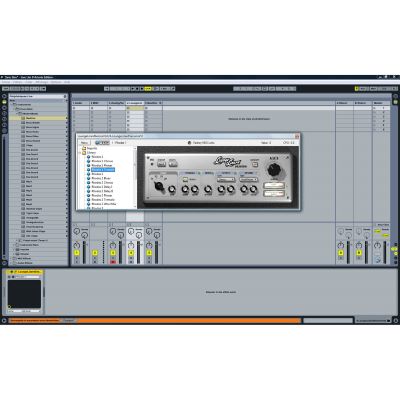400x400 pixels.
Task: Click the Imports folder icon in preset browser
Action: (84, 148)
